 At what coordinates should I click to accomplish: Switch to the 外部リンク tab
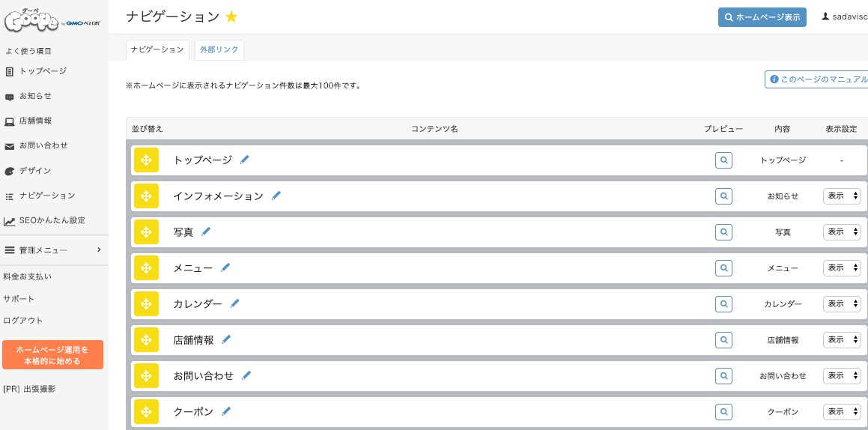219,49
